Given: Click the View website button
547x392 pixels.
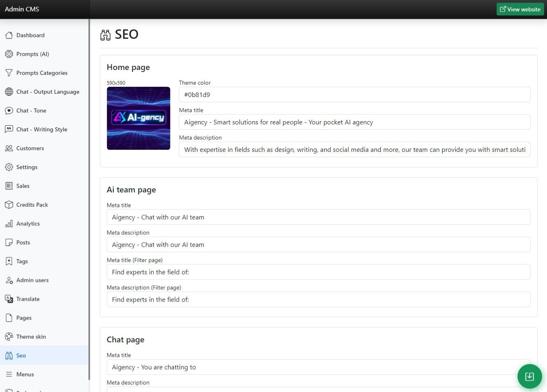Looking at the screenshot, I should pyautogui.click(x=520, y=9).
